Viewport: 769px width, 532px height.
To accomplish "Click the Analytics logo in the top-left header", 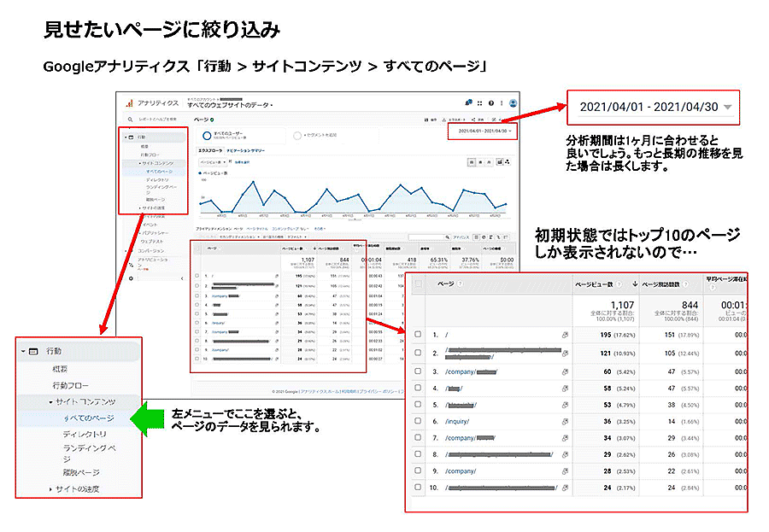I will pyautogui.click(x=129, y=102).
